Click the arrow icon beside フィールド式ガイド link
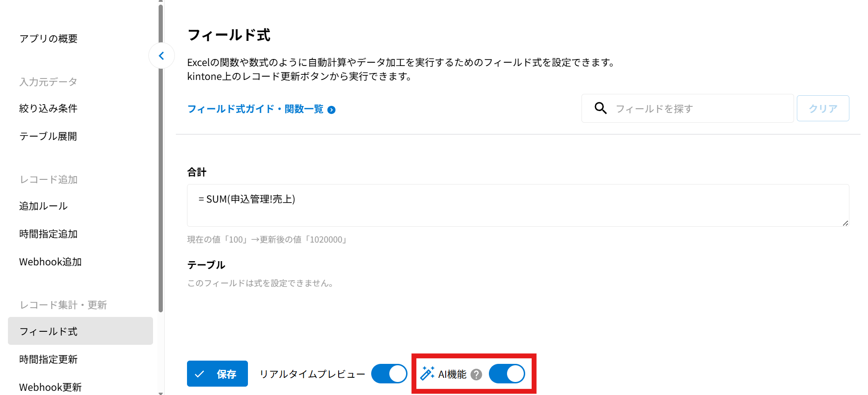Viewport: 868px width, 395px height. [331, 110]
